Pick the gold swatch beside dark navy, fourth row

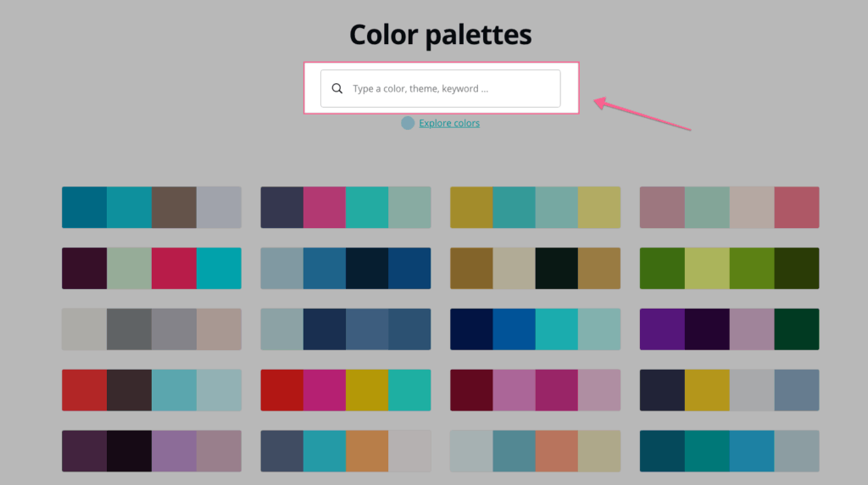coord(707,390)
